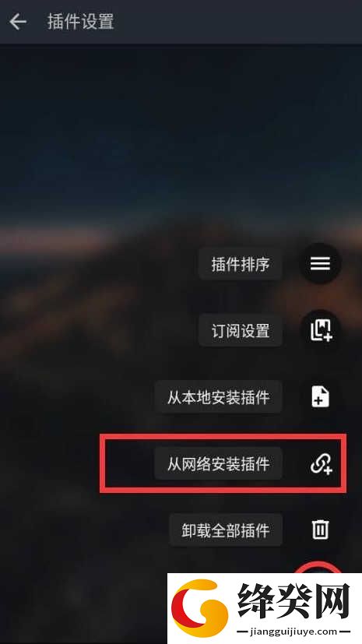
Task: Choose 从本地安装插件 option
Action: pos(218,397)
